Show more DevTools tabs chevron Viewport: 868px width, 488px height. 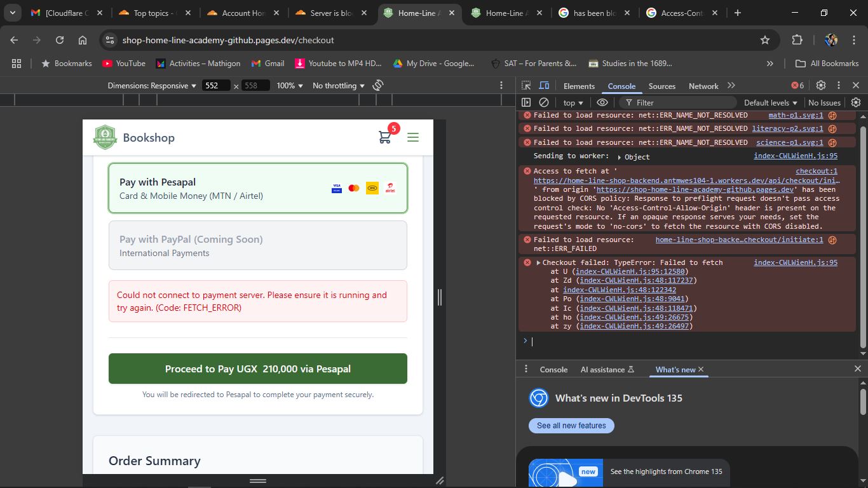731,86
